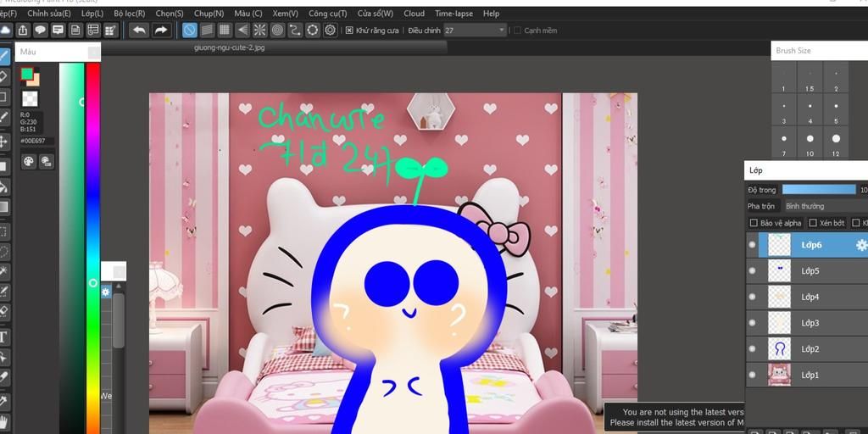Viewport: 868px width, 434px height.
Task: Open the Điều chỉnh value dropdown
Action: click(x=475, y=31)
